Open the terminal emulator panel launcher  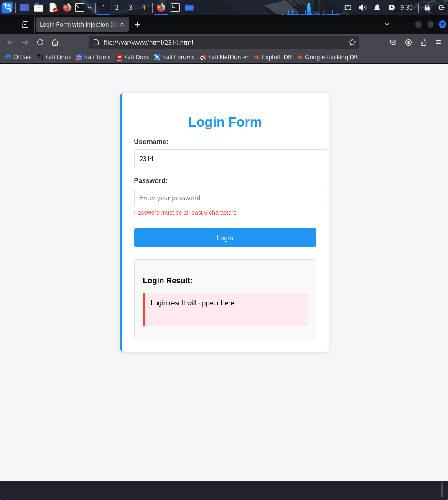pyautogui.click(x=80, y=8)
